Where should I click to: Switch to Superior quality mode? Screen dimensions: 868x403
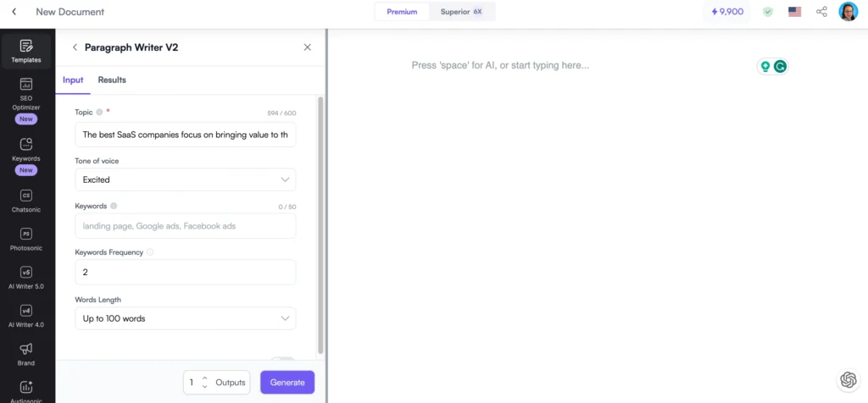coord(461,12)
